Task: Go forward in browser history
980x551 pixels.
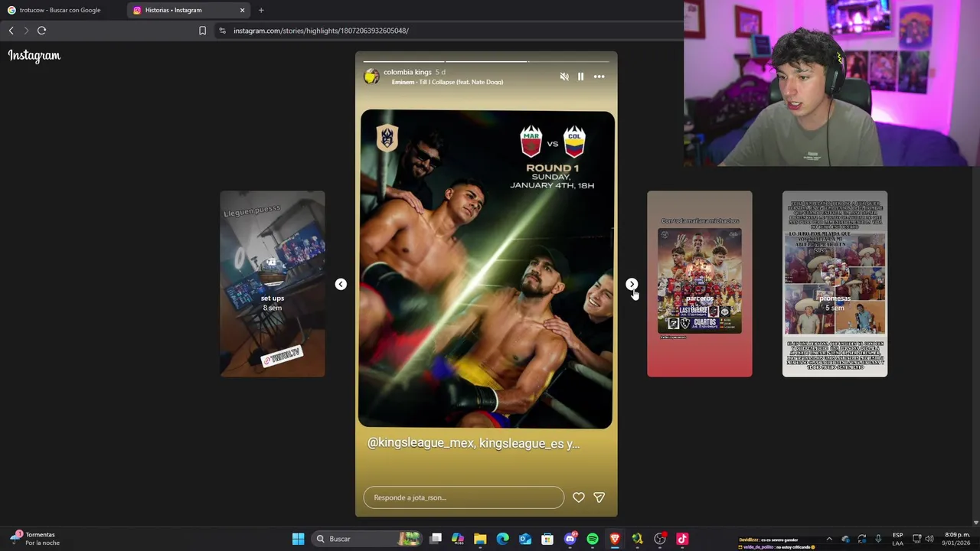Action: [x=25, y=31]
